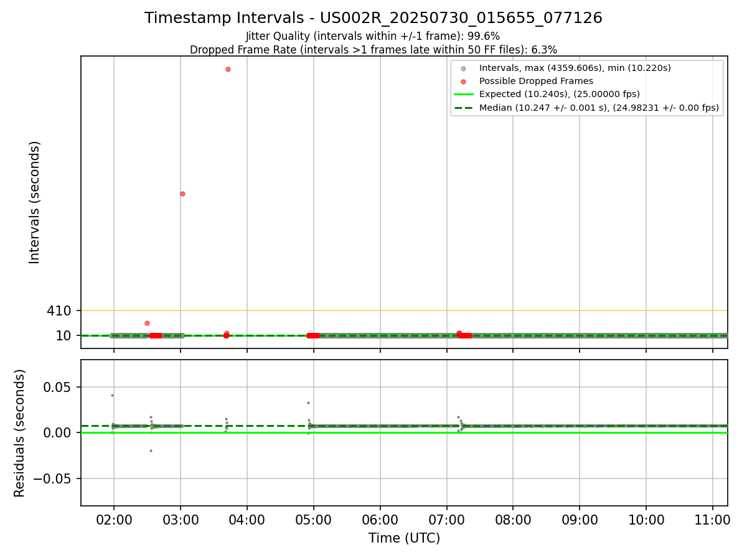Click the 09:00 x-axis tick label

[x=580, y=520]
